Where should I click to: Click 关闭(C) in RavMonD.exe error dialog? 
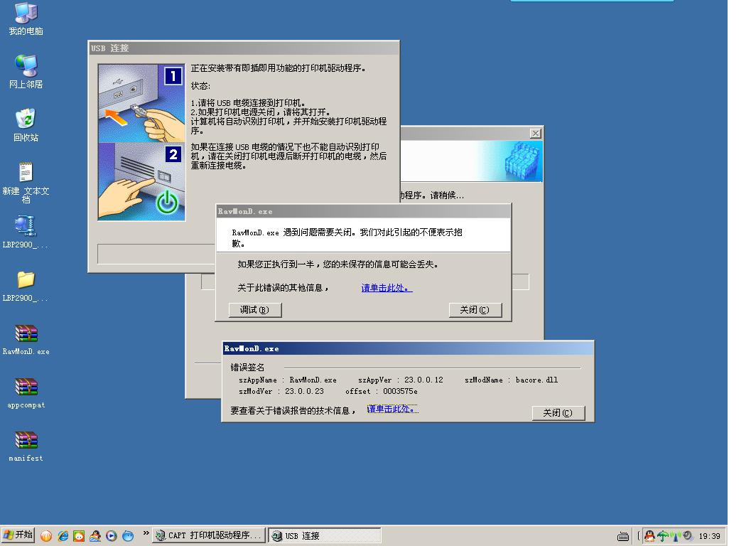[x=475, y=310]
